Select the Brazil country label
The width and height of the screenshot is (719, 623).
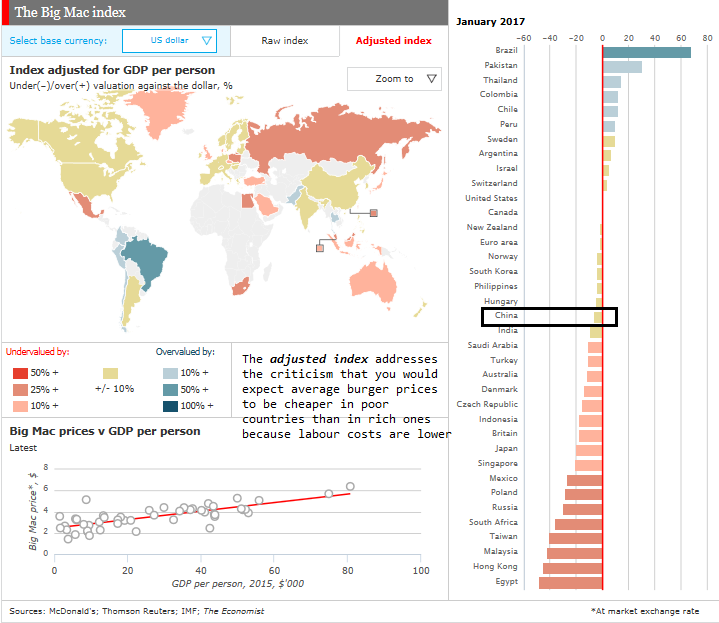[x=506, y=50]
